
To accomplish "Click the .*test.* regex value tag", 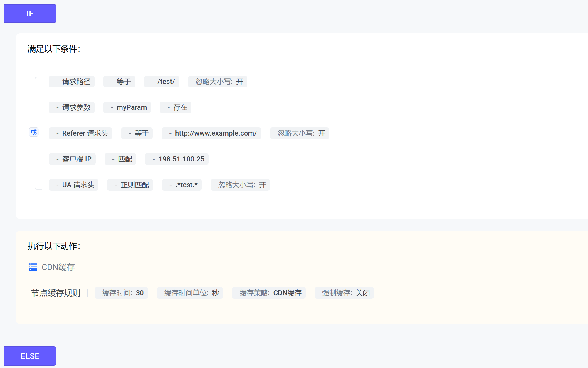I will 182,185.
